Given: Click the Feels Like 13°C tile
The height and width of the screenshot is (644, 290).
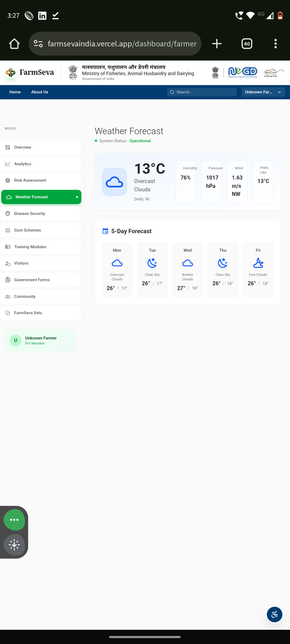Looking at the screenshot, I should (263, 182).
